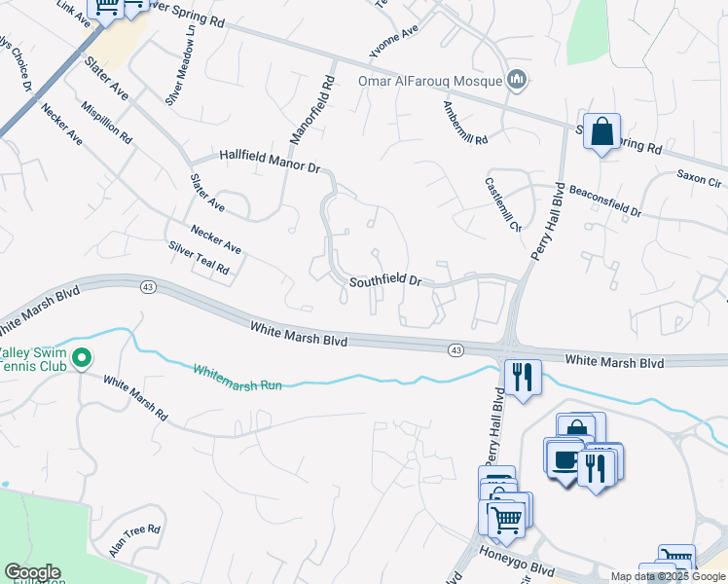Screen dimensions: 728x584
Task: Click the Whitemarsh Run stream label
Action: click(x=237, y=379)
